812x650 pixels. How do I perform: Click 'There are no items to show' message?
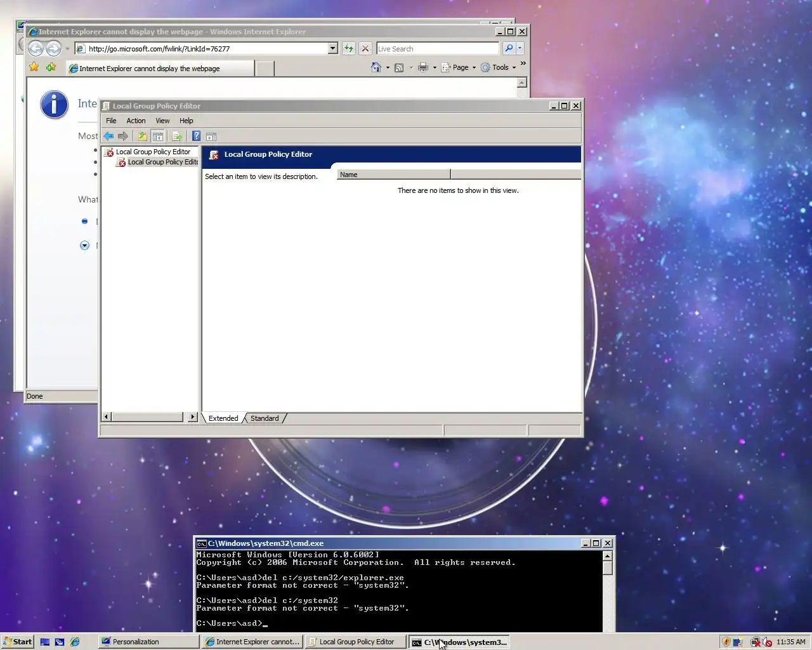[458, 190]
